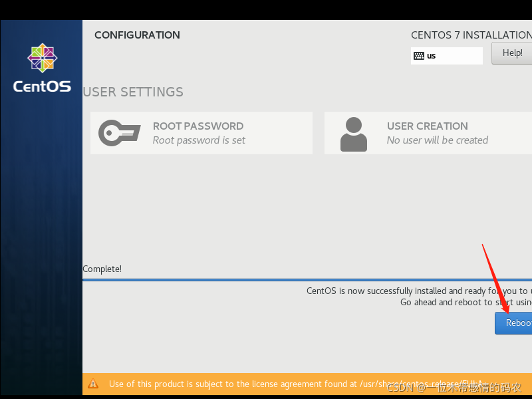This screenshot has height=399, width=532.
Task: Click the CENTOS 7 INSTALLATION title
Action: click(471, 35)
